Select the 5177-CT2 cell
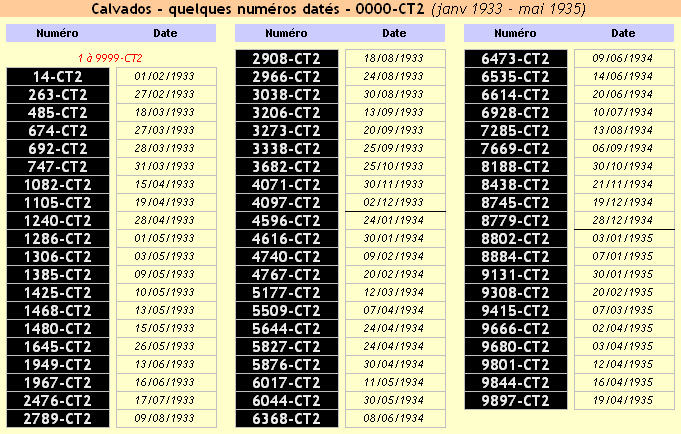The height and width of the screenshot is (434, 681). tap(287, 293)
